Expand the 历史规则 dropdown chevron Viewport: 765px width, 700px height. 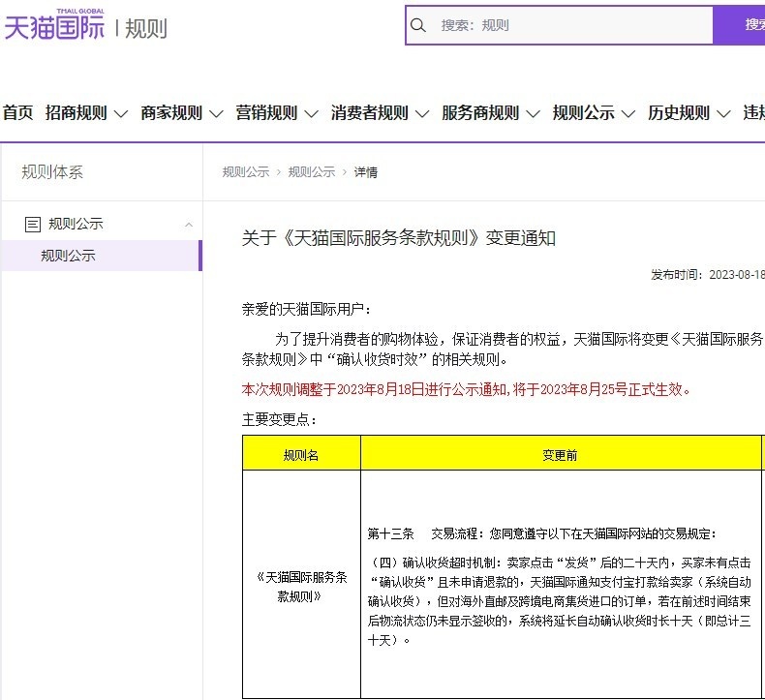coord(723,114)
